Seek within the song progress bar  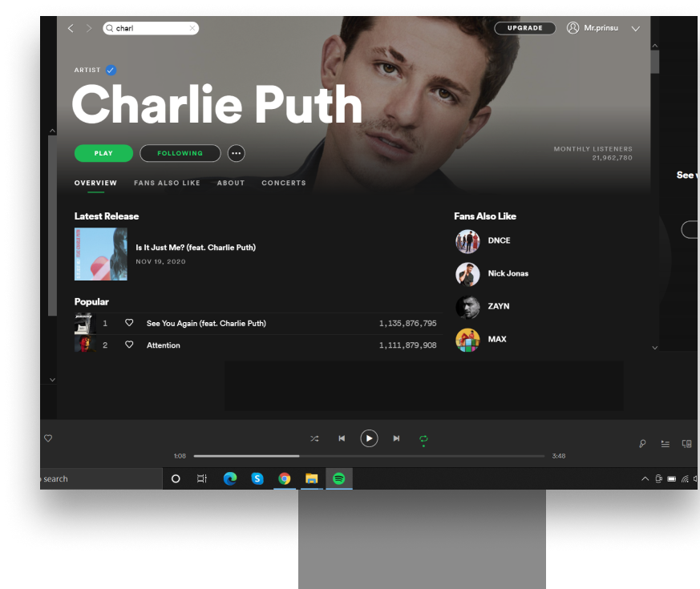[x=369, y=456]
